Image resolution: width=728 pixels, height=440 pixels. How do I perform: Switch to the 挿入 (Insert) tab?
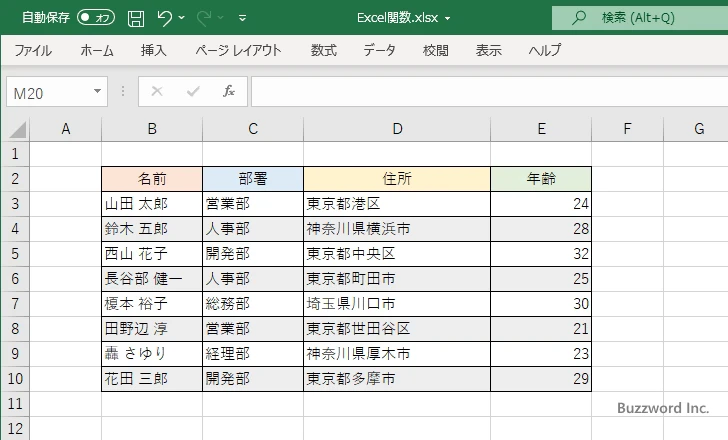[153, 50]
